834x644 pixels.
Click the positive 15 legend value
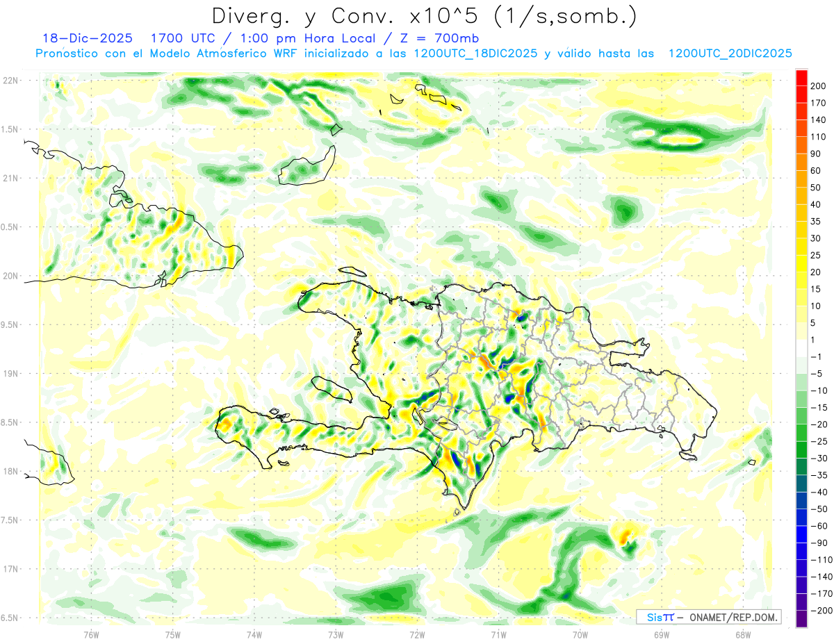coord(816,289)
